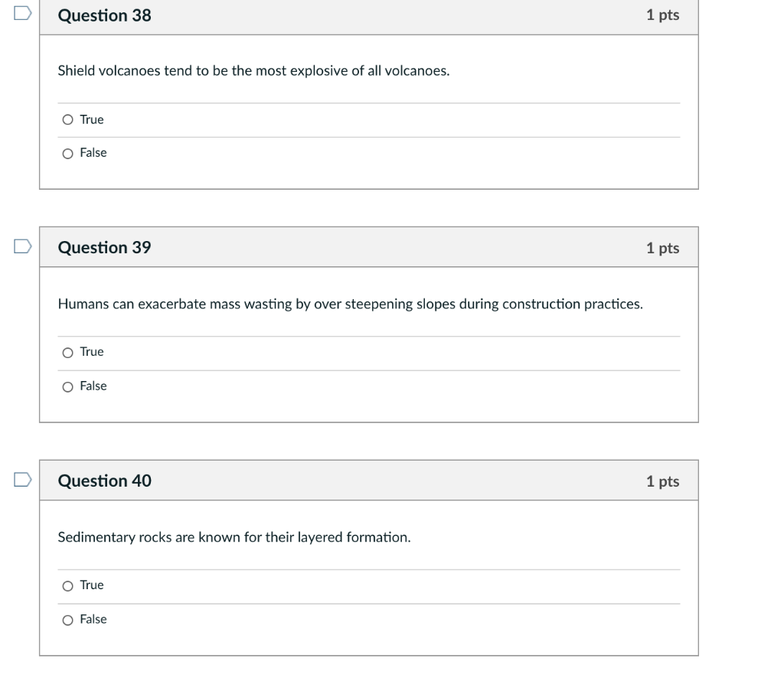The image size is (784, 681).
Task: Click the Question 38 header title
Action: (x=104, y=15)
